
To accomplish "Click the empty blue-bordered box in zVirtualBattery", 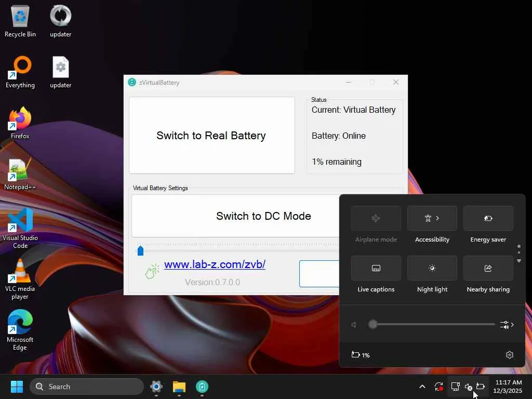I will [x=320, y=273].
